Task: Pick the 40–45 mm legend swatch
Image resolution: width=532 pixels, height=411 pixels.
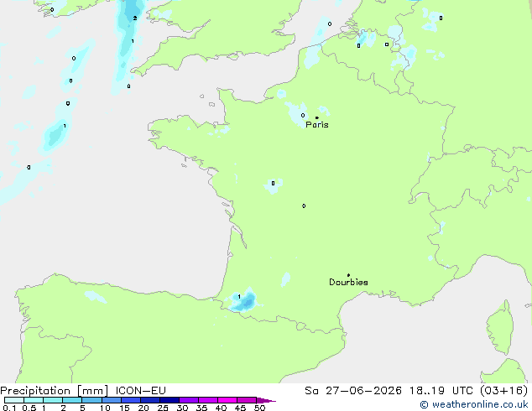Action: [x=227, y=400]
